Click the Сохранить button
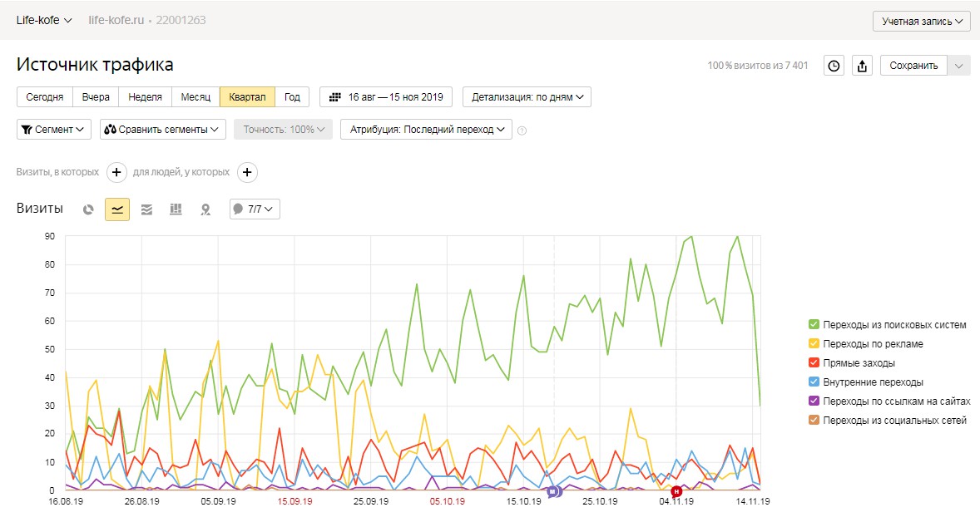Screen dimensions: 980x522 (x=913, y=66)
